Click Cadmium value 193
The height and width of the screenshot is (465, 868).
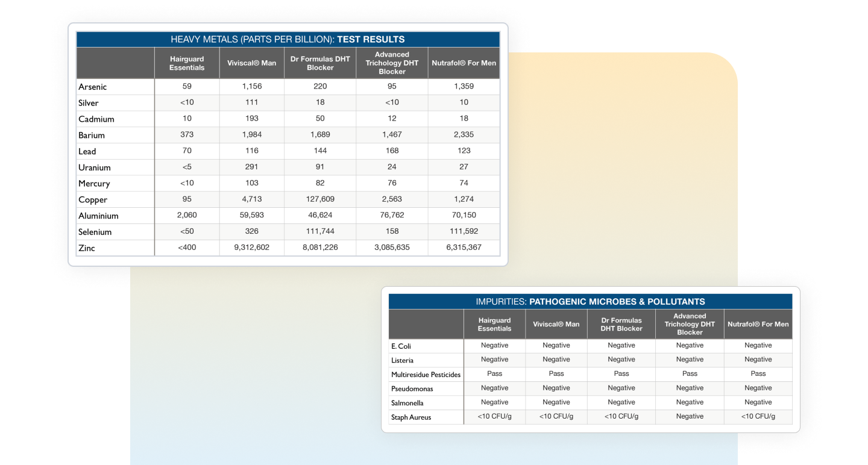coord(252,118)
